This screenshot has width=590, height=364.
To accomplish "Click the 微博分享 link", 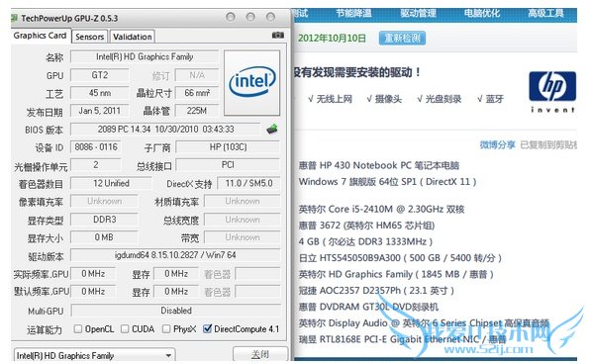I will point(497,144).
